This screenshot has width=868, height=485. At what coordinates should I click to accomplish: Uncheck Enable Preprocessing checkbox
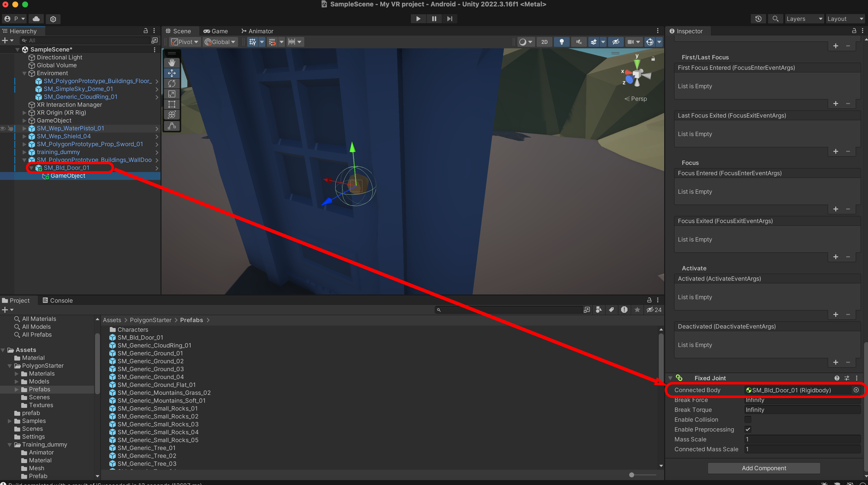click(748, 429)
